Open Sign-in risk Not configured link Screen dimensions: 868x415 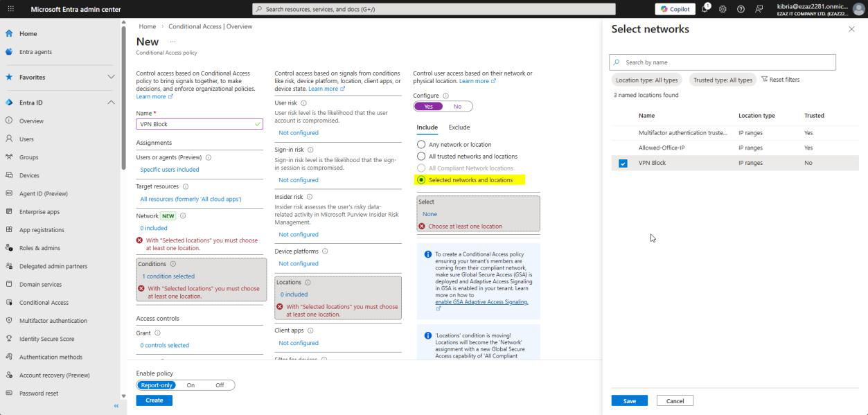pos(299,180)
